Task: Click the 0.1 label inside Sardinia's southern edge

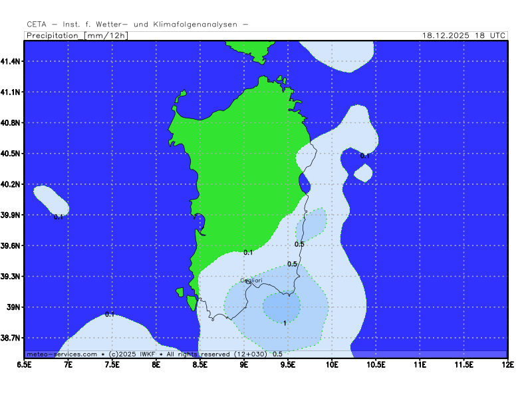Action: pyautogui.click(x=248, y=253)
